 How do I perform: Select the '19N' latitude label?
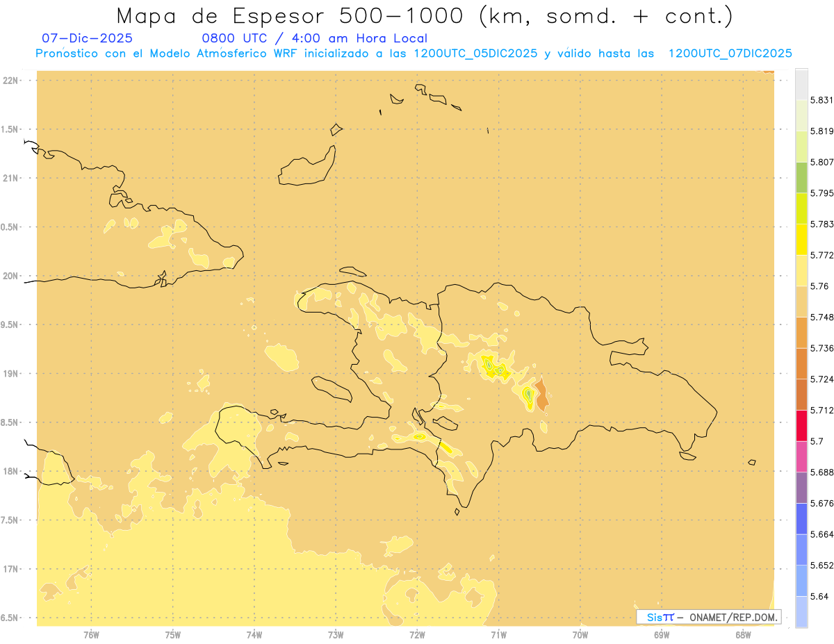coord(12,374)
